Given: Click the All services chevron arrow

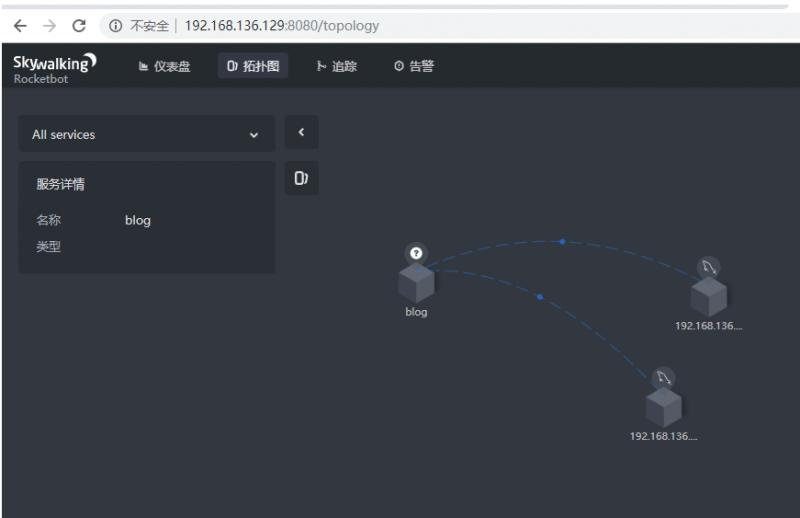Looking at the screenshot, I should click(254, 135).
